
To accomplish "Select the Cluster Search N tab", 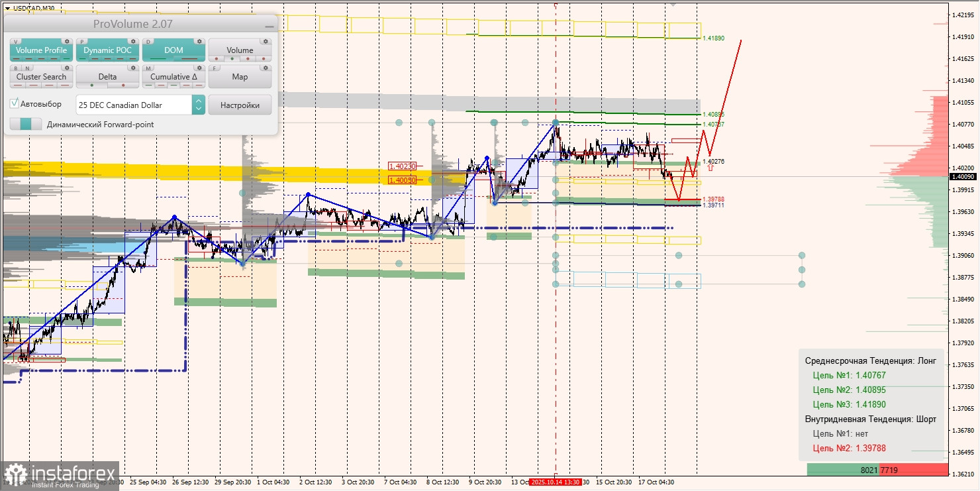I will click(x=26, y=68).
